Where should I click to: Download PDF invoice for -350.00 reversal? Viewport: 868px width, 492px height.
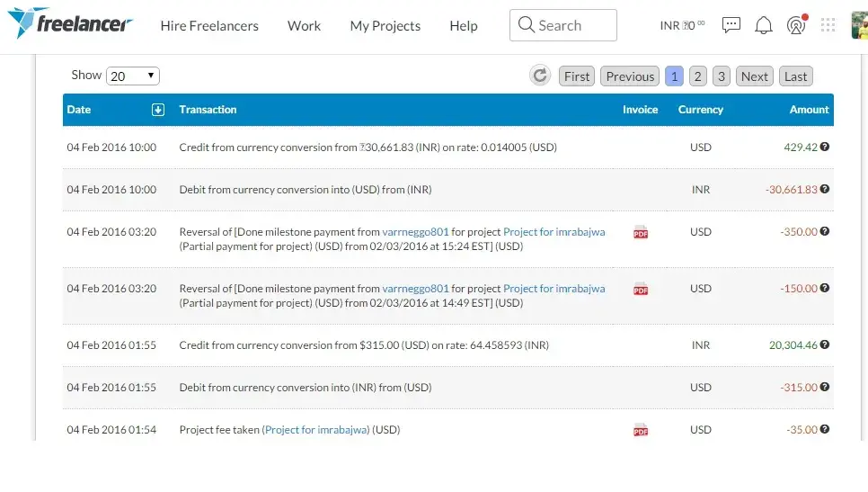pos(641,232)
